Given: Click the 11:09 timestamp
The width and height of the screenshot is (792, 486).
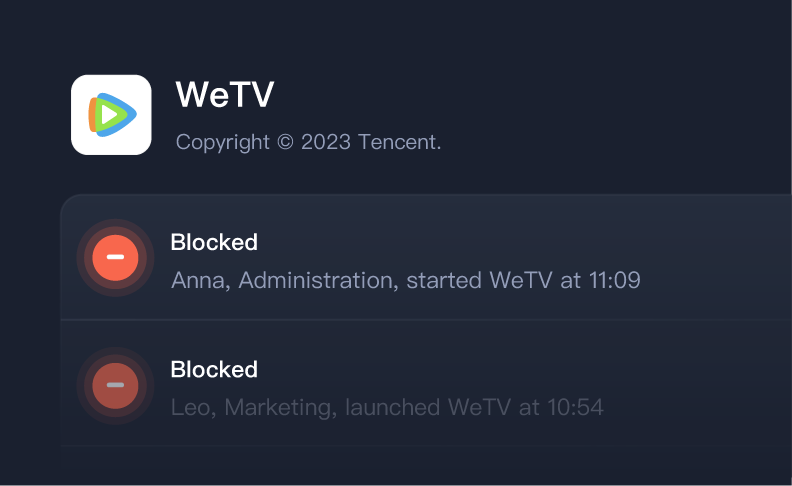Looking at the screenshot, I should (612, 280).
